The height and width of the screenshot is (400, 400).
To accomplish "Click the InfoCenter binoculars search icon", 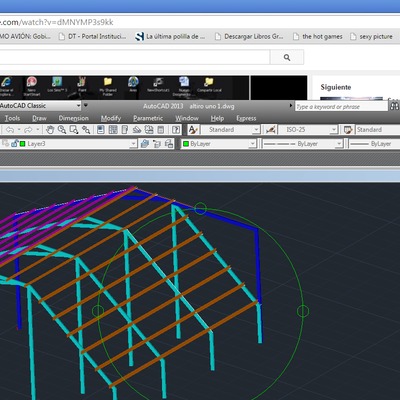I will click(x=394, y=106).
